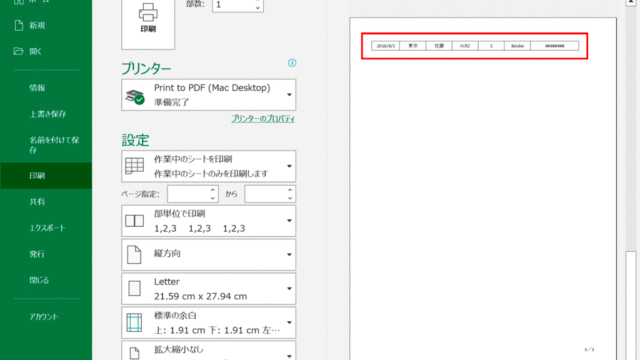The width and height of the screenshot is (640, 360).
Task: Open the Print to PDF printer dropdown
Action: [209, 95]
